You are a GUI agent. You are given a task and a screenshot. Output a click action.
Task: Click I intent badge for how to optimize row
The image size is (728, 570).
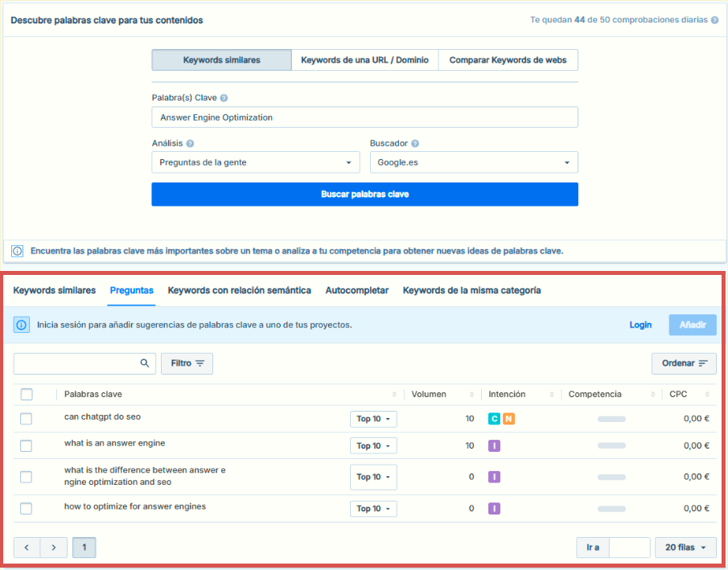click(x=494, y=509)
